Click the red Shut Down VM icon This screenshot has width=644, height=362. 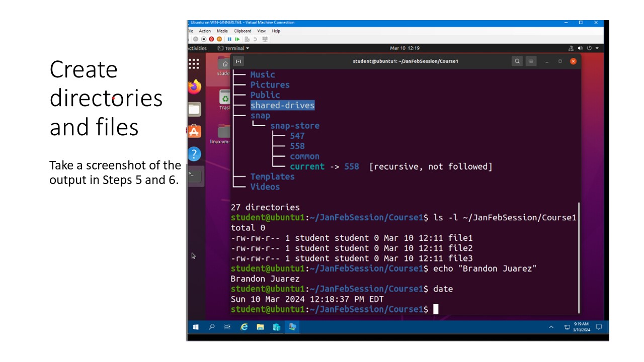pos(211,39)
